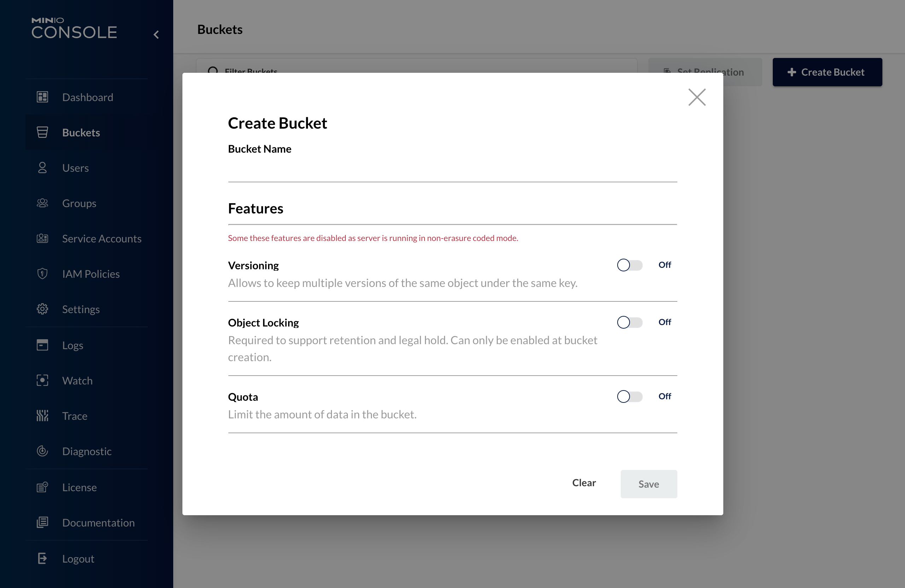Click the Trace icon in sidebar
The height and width of the screenshot is (588, 905).
42,416
